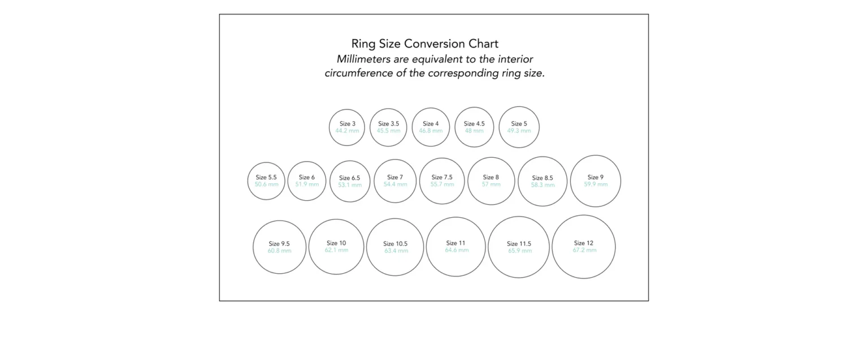Click the Size 7 ring circle
868x354 pixels.
pos(395,181)
